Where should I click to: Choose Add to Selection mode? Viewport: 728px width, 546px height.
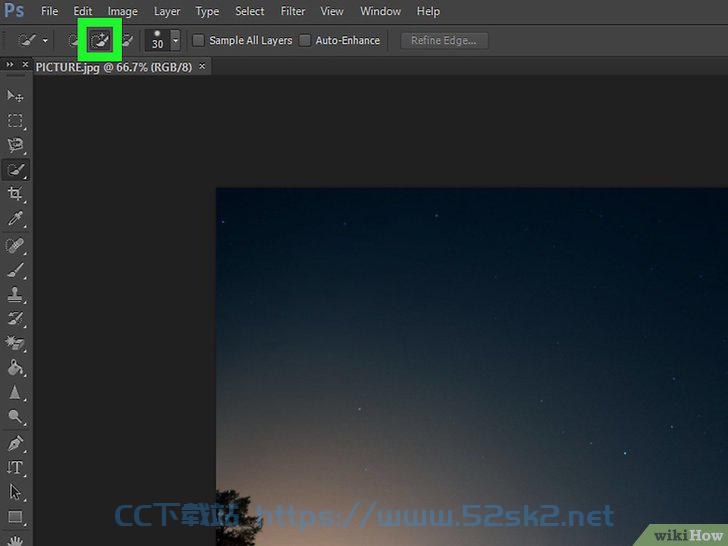tap(100, 41)
